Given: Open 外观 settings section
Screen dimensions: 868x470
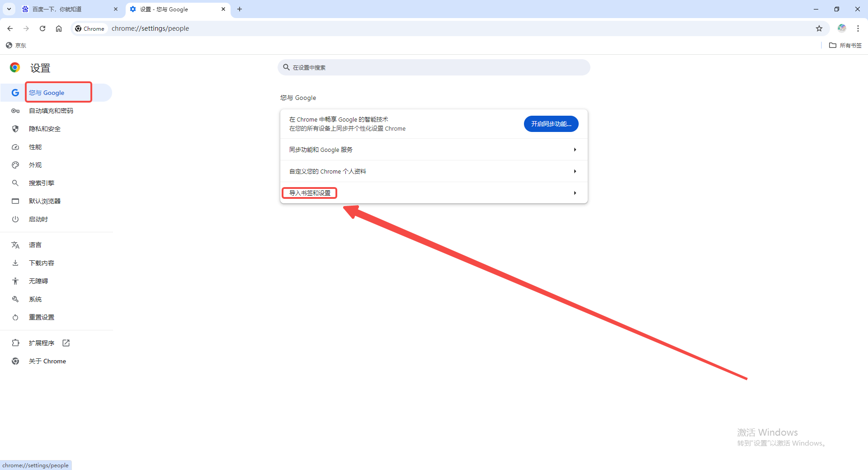Looking at the screenshot, I should click(57, 165).
